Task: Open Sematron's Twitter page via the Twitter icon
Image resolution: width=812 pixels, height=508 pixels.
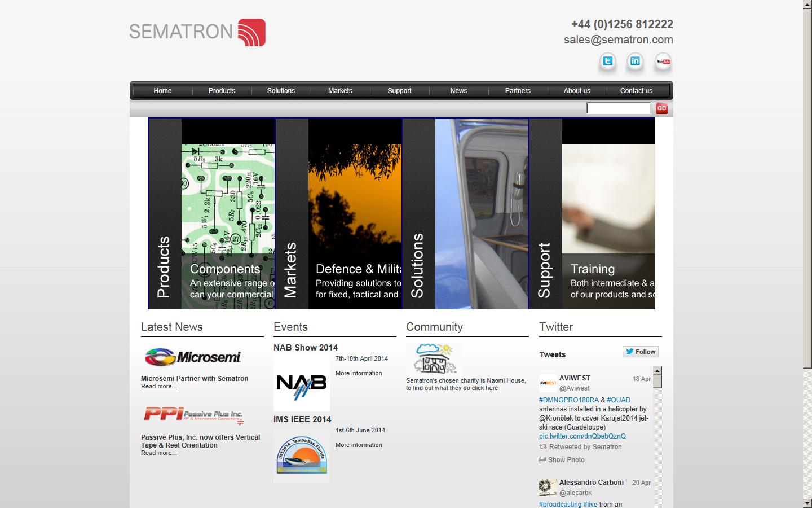Action: tap(607, 62)
